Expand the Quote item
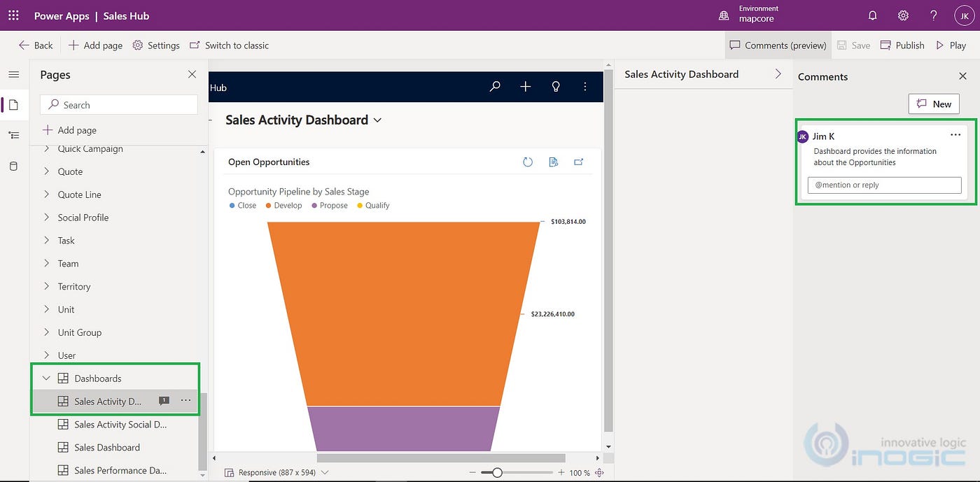 pos(47,171)
